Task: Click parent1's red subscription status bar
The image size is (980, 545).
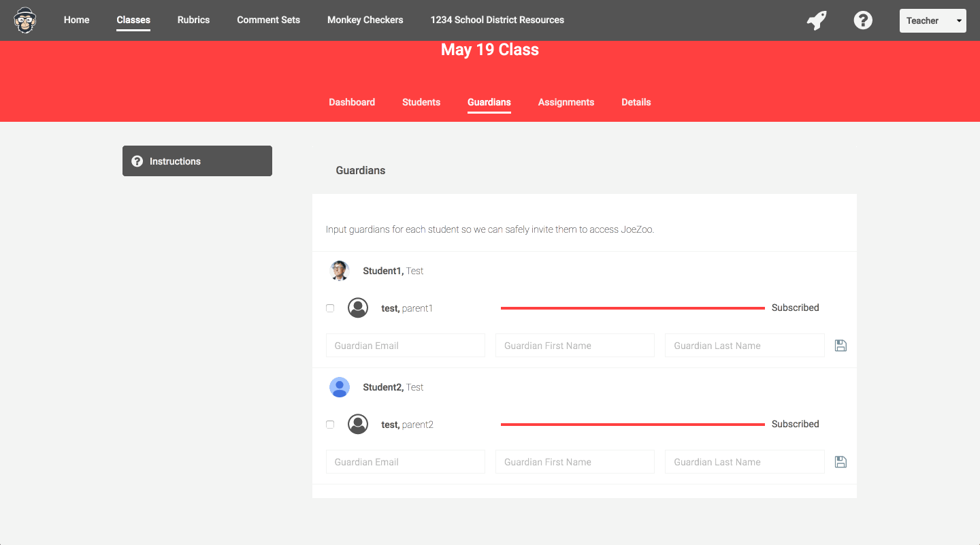Action: 633,308
